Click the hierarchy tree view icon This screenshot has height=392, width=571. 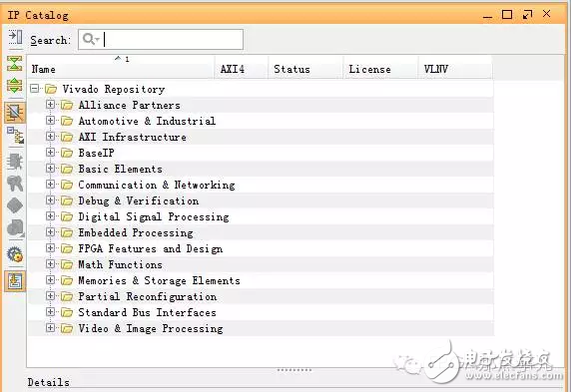(x=15, y=136)
